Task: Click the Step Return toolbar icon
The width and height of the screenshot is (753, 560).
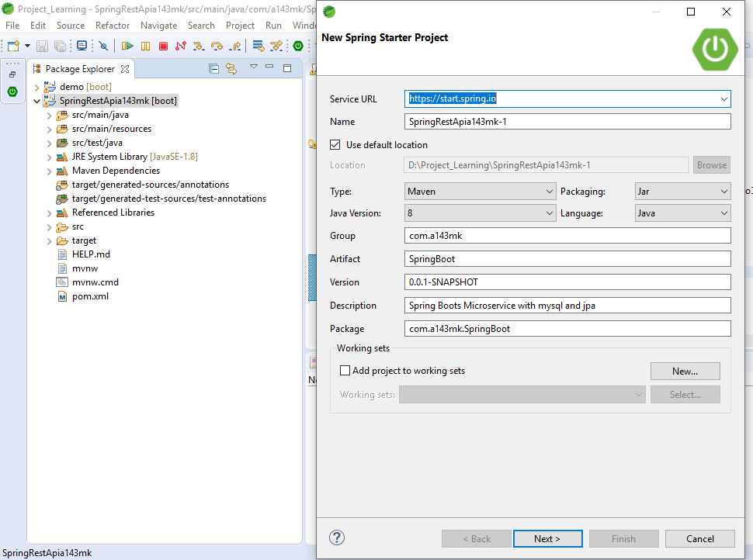Action: [235, 45]
